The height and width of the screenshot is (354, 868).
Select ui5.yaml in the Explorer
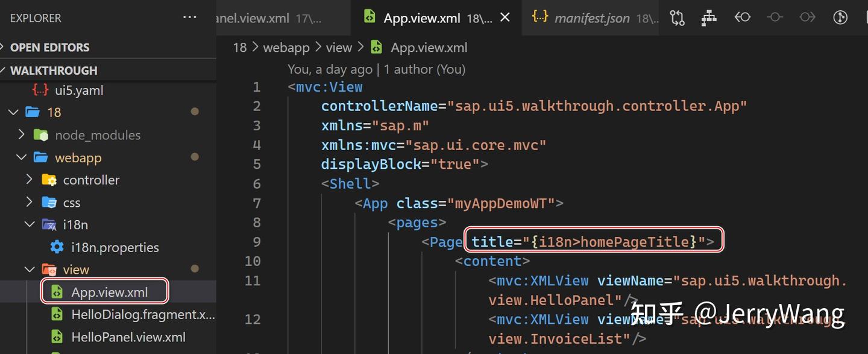(x=79, y=90)
